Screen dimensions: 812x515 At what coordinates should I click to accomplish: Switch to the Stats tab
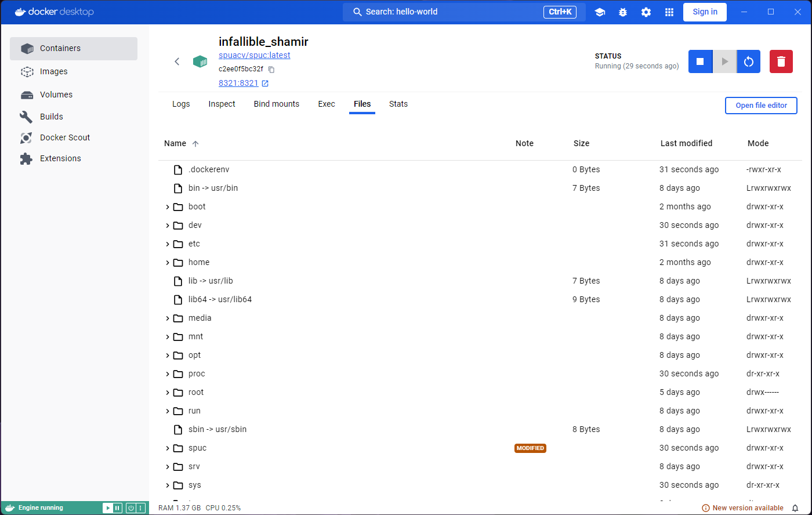[398, 104]
